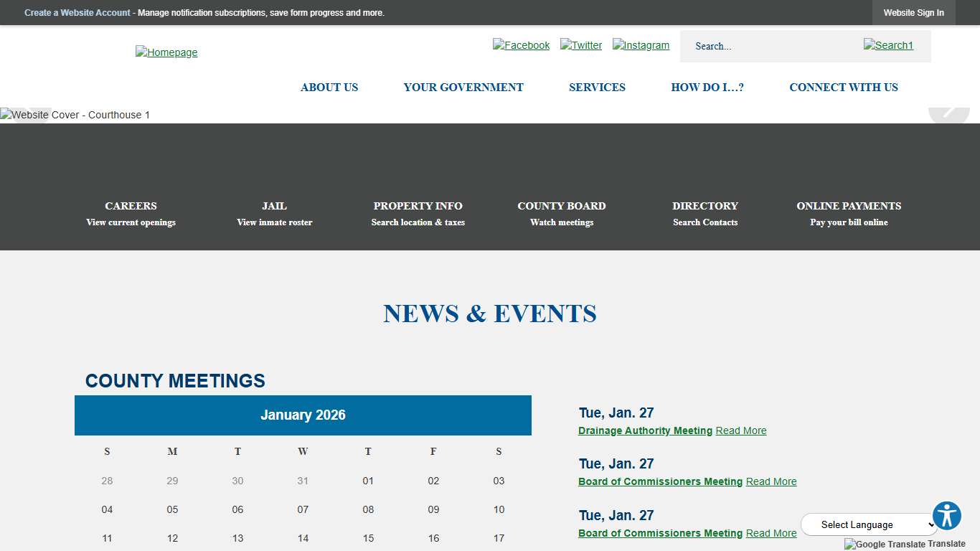This screenshot has width=980, height=551.
Task: Open the Select Language dropdown
Action: click(869, 524)
